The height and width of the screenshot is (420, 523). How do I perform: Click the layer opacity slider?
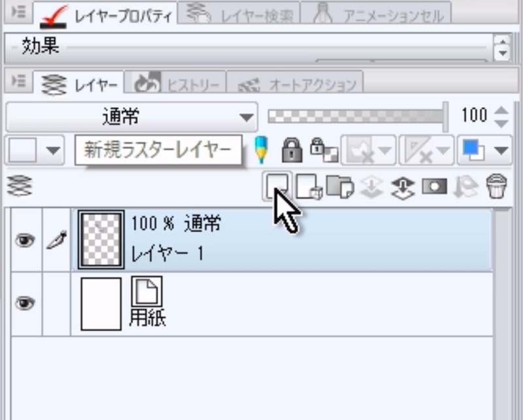tap(358, 117)
